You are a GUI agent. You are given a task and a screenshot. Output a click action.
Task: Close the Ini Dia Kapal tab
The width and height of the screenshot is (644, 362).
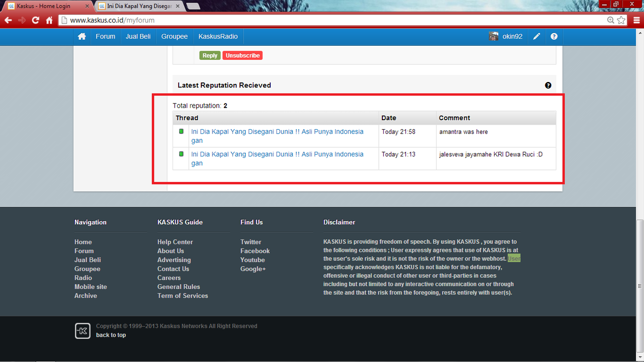point(177,6)
